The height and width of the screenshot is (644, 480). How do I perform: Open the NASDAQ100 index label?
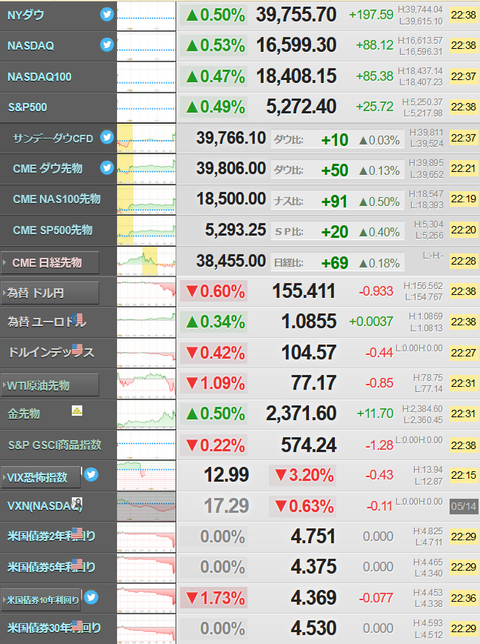(x=39, y=76)
